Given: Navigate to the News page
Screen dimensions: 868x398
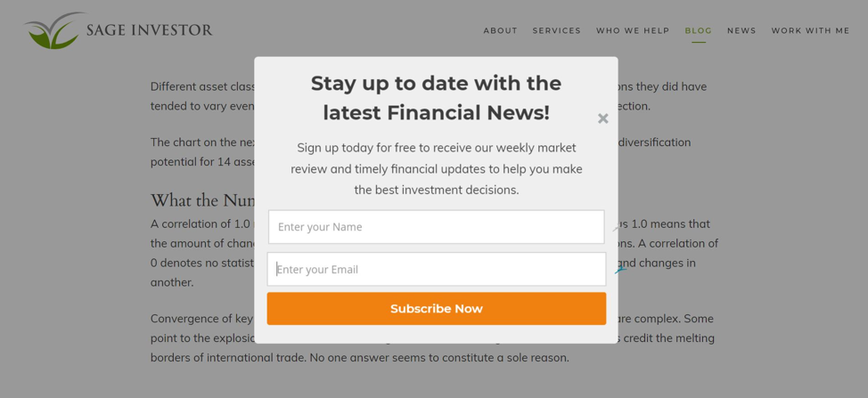Looking at the screenshot, I should 741,31.
